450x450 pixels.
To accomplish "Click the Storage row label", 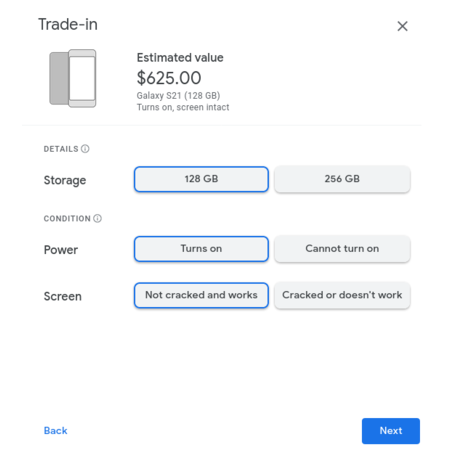I will [65, 180].
